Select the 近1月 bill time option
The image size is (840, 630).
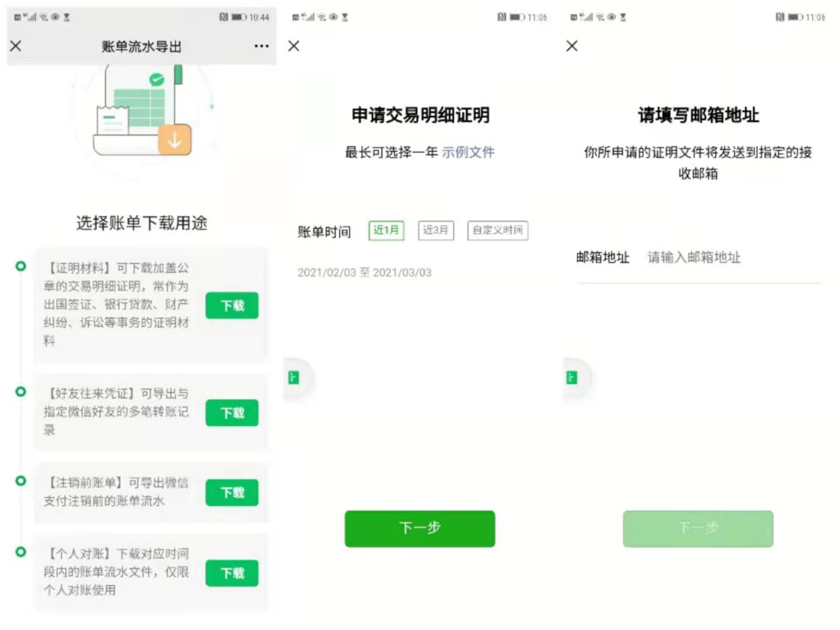(x=386, y=230)
